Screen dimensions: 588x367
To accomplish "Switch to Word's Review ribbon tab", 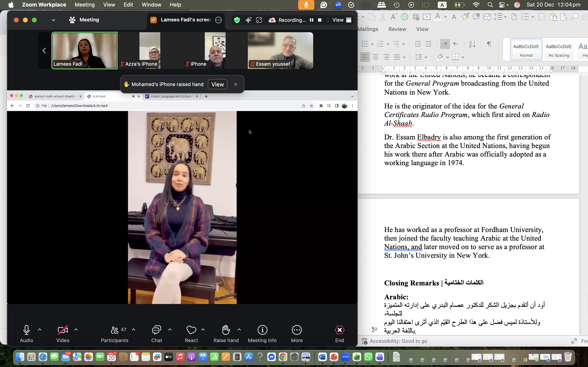I will (x=397, y=29).
